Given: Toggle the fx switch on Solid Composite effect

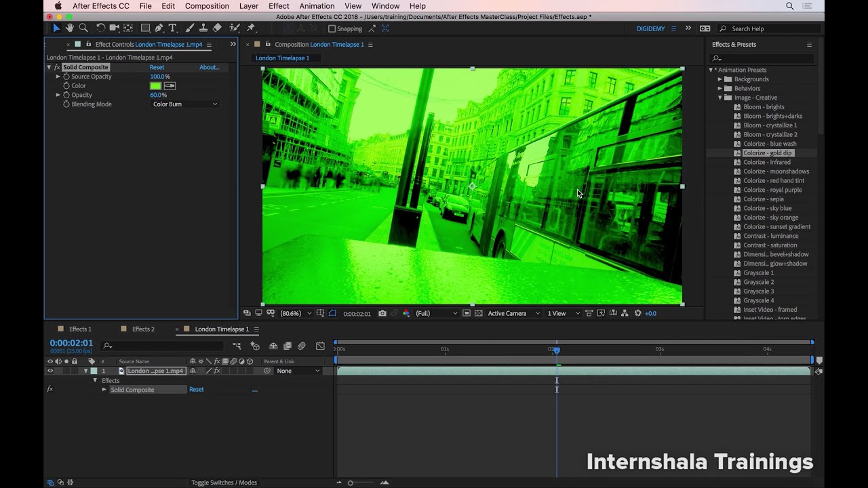Looking at the screenshot, I should pyautogui.click(x=50, y=390).
